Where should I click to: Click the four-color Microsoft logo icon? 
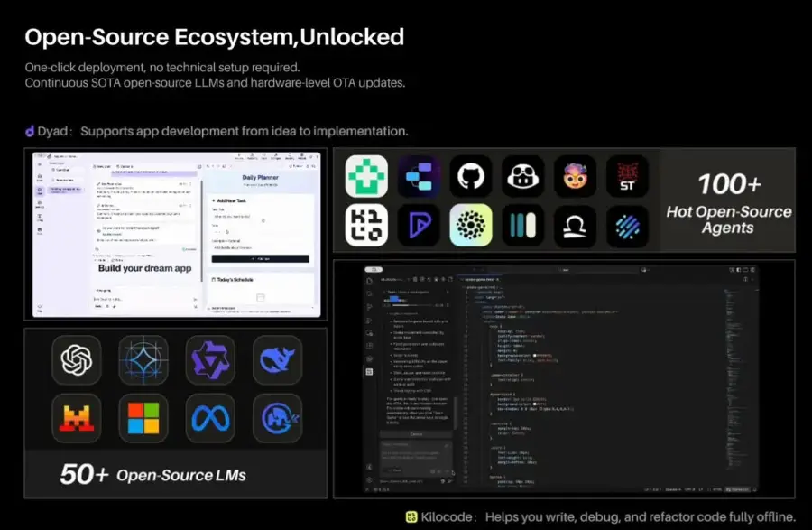pyautogui.click(x=143, y=418)
